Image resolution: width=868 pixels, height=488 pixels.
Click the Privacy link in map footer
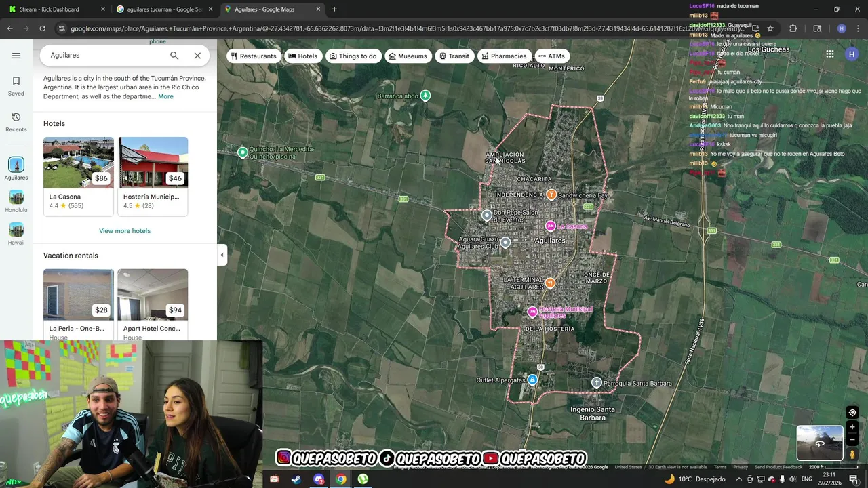741,467
